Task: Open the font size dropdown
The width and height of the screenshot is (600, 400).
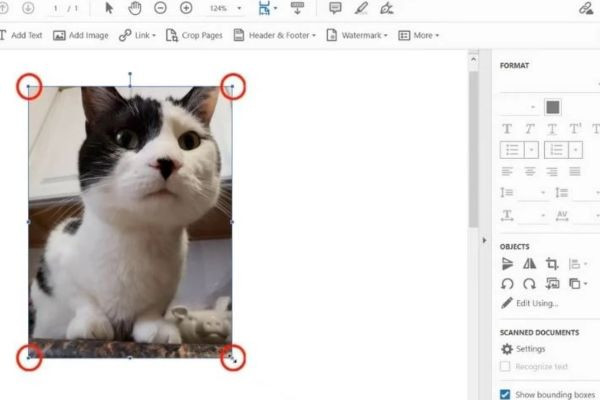Action: pos(533,107)
